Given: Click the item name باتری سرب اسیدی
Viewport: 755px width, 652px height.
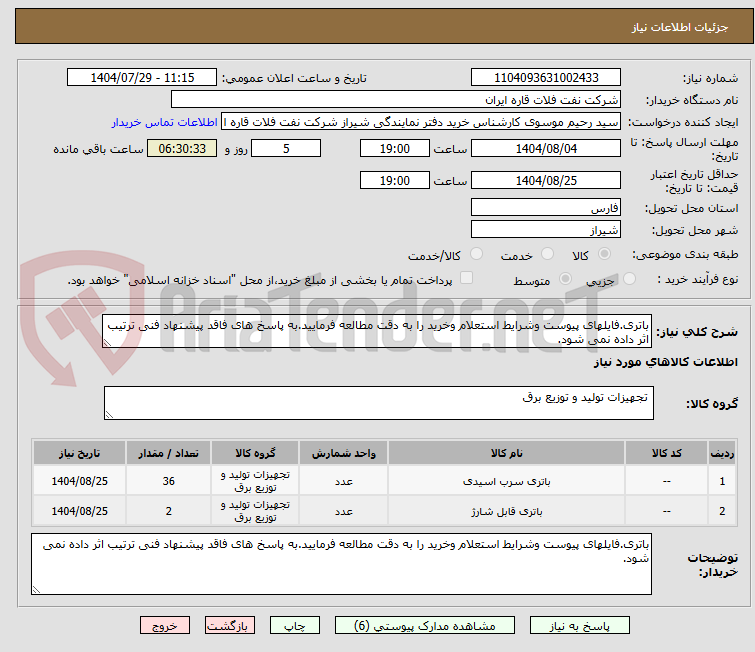Looking at the screenshot, I should click(507, 481).
